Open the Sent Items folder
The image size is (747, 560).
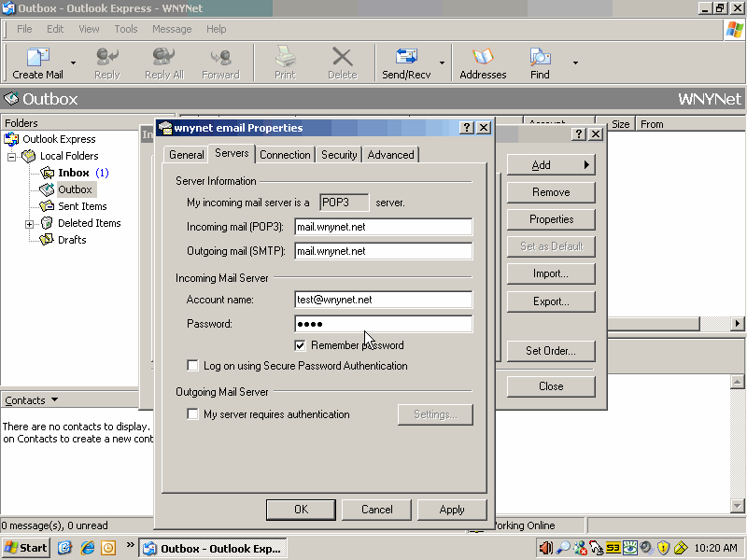coord(82,206)
